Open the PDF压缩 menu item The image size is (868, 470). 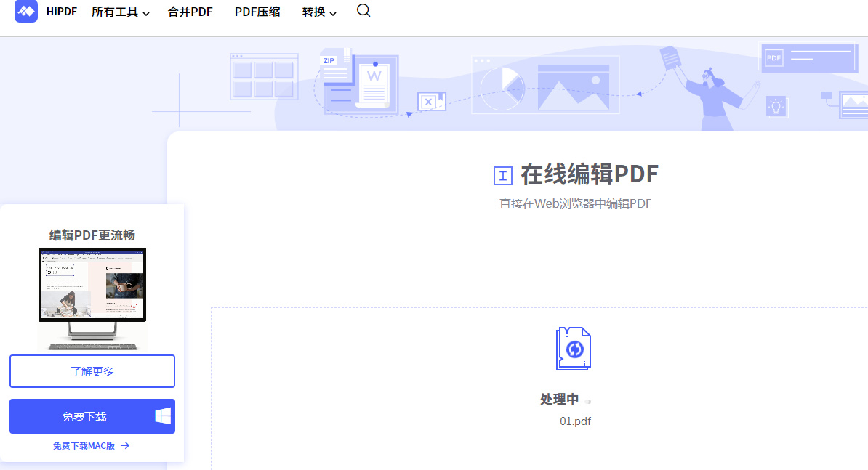click(257, 12)
